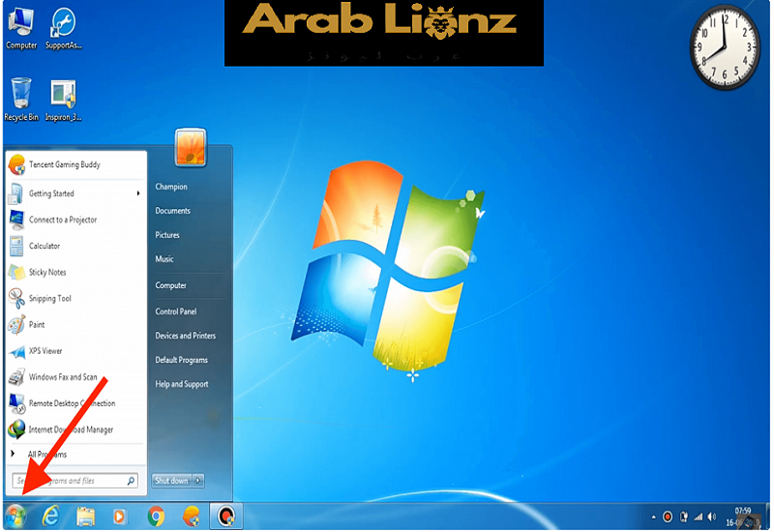Click the XPS Viewer paper-plane icon
Viewport: 774px width, 532px height.
[x=17, y=351]
